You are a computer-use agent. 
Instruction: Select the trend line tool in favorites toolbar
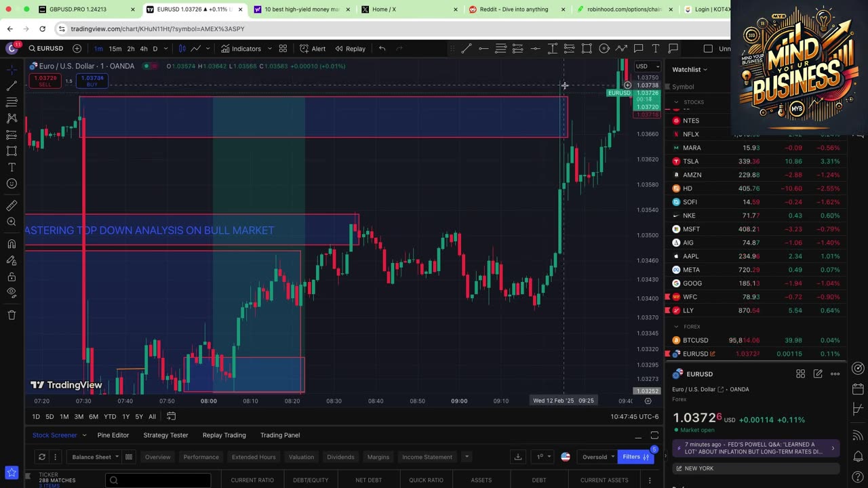click(467, 49)
